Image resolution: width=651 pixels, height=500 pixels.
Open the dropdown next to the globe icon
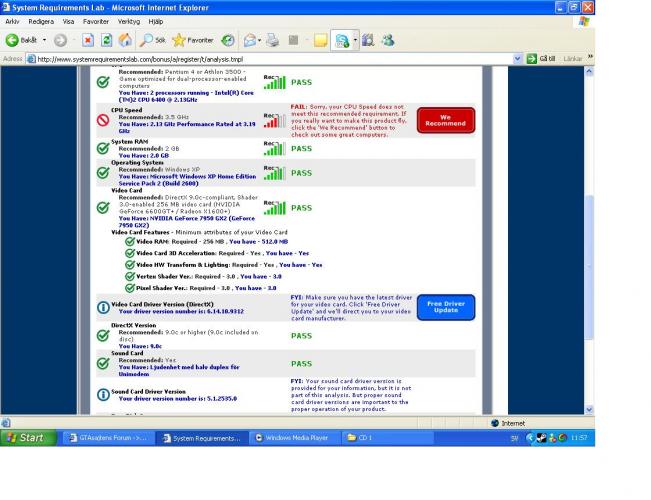click(355, 41)
